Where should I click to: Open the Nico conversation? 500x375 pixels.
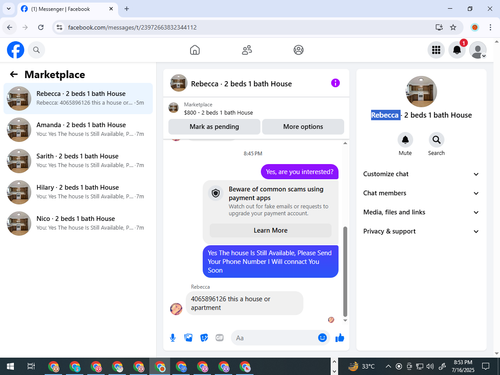click(78, 223)
